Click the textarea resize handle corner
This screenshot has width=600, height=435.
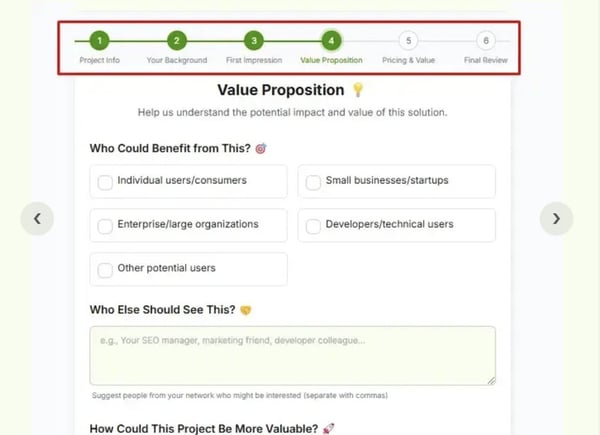[x=491, y=380]
